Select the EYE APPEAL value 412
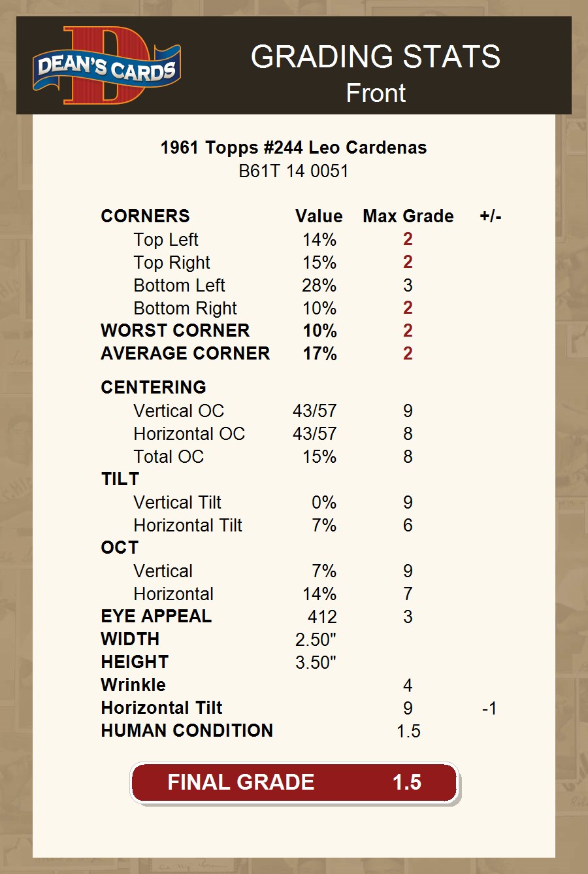 pyautogui.click(x=322, y=617)
